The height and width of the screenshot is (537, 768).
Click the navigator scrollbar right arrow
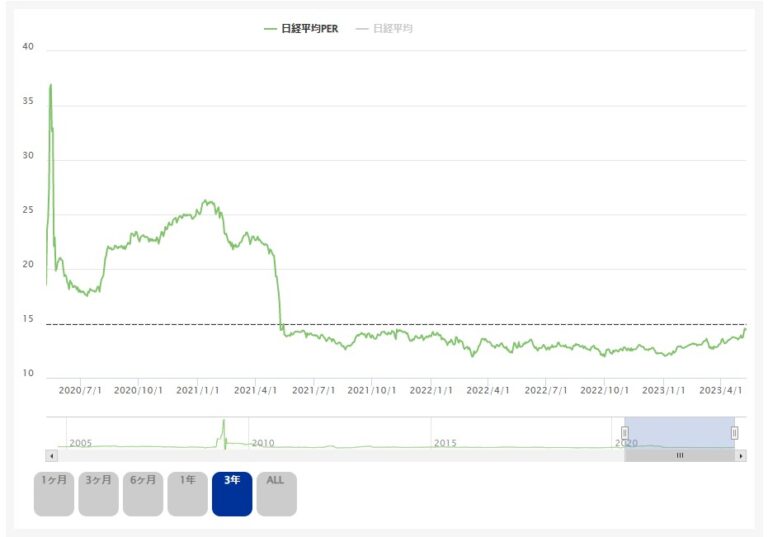741,455
